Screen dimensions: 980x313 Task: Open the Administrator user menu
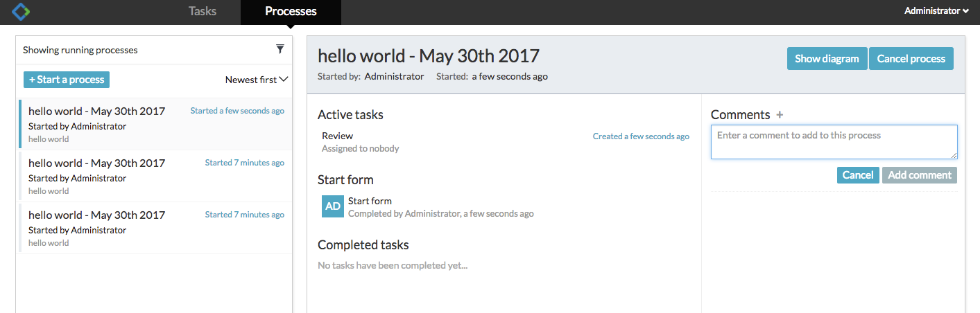tap(936, 10)
